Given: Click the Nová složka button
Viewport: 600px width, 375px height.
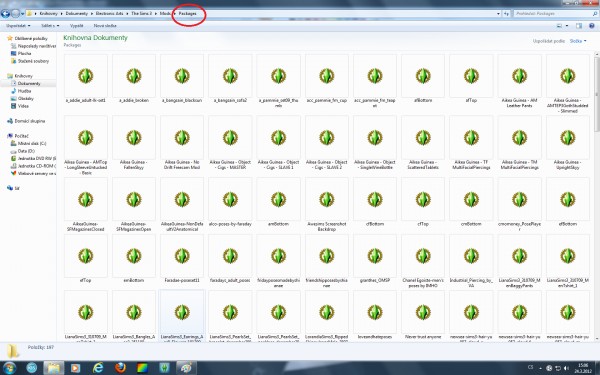Looking at the screenshot, I should (x=105, y=26).
